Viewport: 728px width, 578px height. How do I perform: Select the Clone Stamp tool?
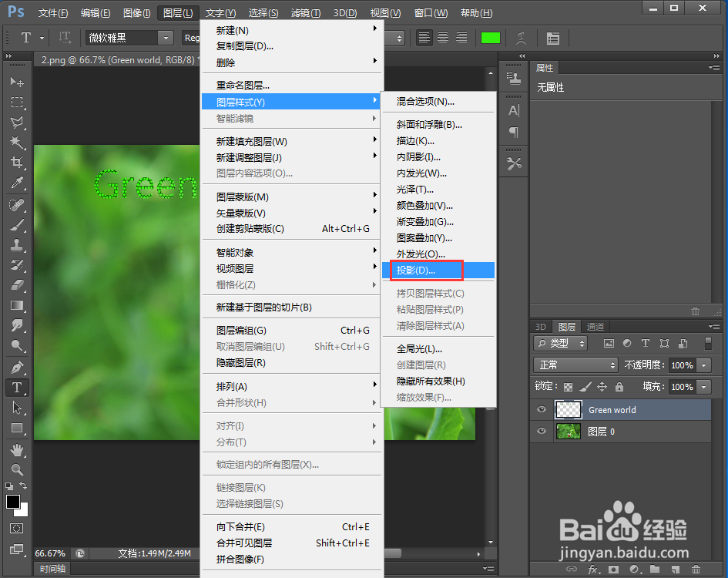coord(17,245)
